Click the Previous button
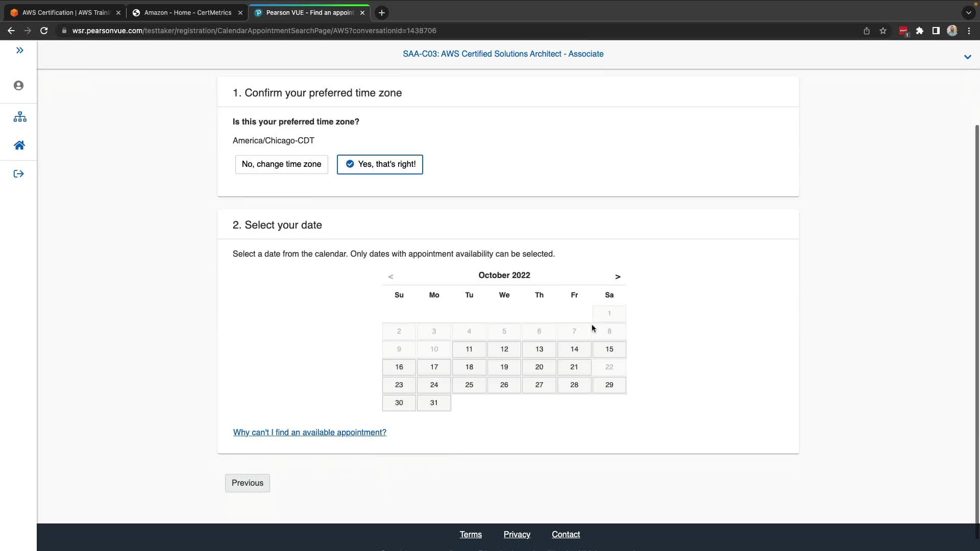 [247, 483]
